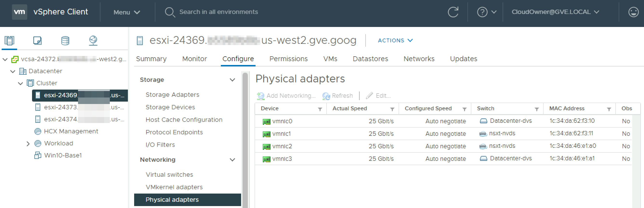Screen dimensions: 644x208
Task: Click the smiley feedback icon
Action: tap(633, 12)
